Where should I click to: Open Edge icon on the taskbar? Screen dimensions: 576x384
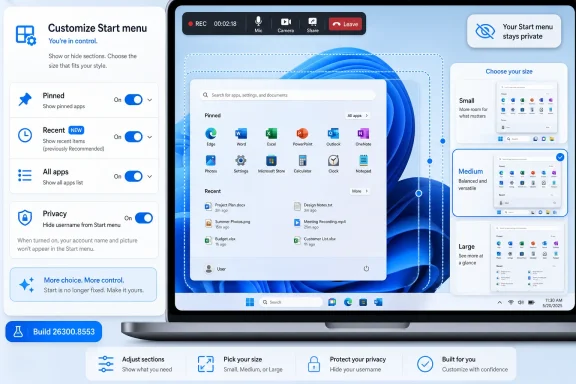tap(348, 302)
